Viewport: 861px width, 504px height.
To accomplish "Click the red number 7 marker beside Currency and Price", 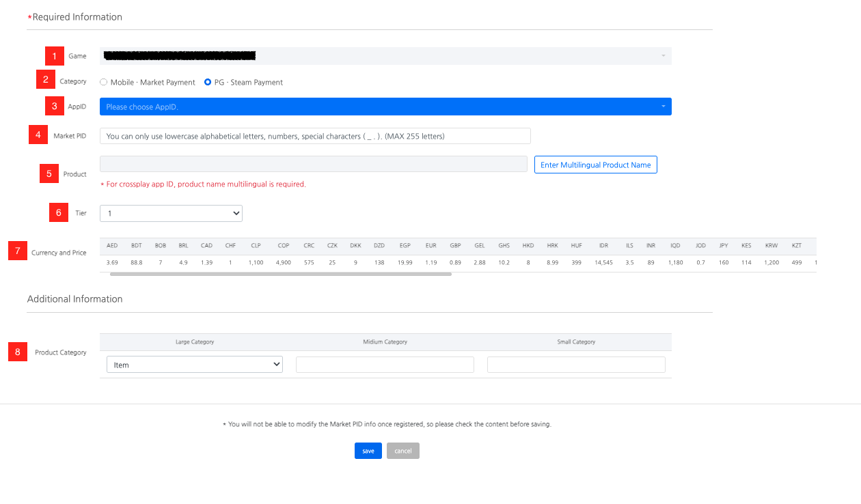I will click(17, 251).
